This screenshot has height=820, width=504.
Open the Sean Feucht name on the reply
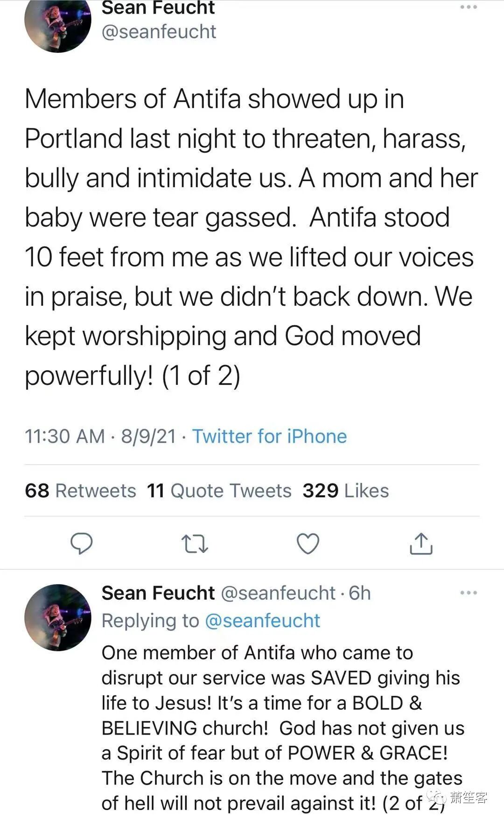click(158, 593)
